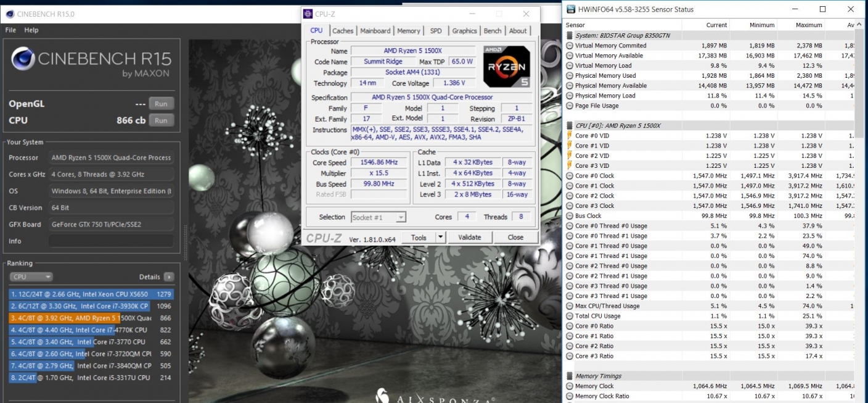Click the CPU [#0]: AMD Ryzen 5 1500X section icon
868x403 pixels.
point(570,125)
